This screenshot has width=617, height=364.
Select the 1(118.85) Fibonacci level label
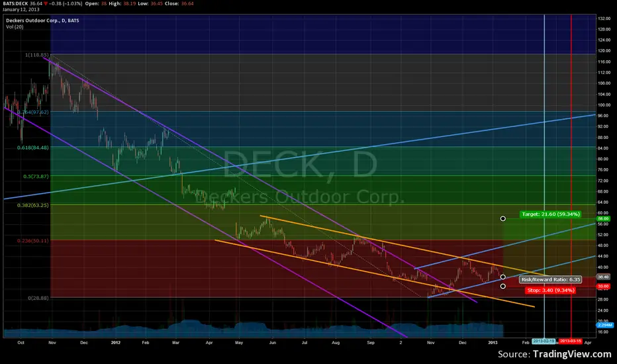tap(37, 55)
